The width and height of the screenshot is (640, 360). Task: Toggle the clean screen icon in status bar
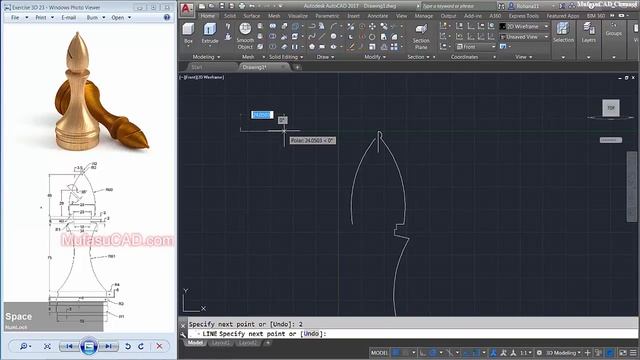click(x=623, y=353)
